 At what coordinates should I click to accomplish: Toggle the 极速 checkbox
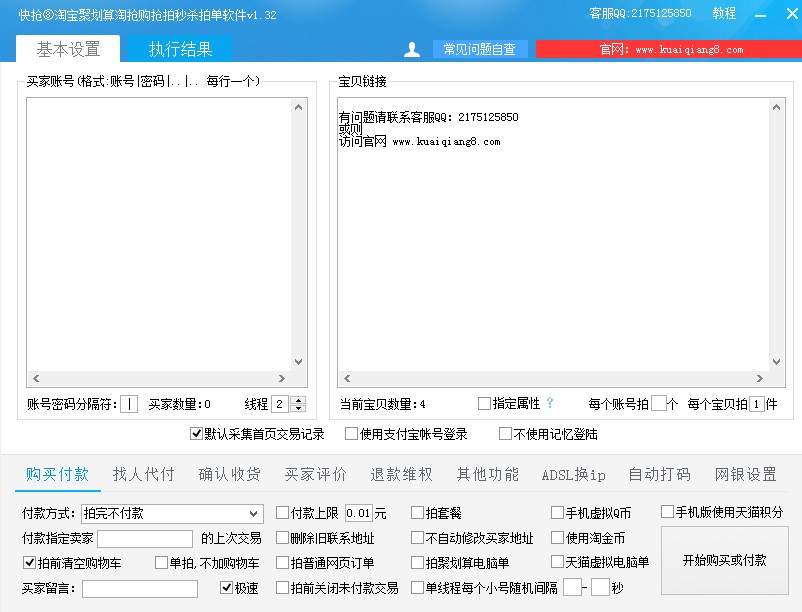(x=227, y=588)
